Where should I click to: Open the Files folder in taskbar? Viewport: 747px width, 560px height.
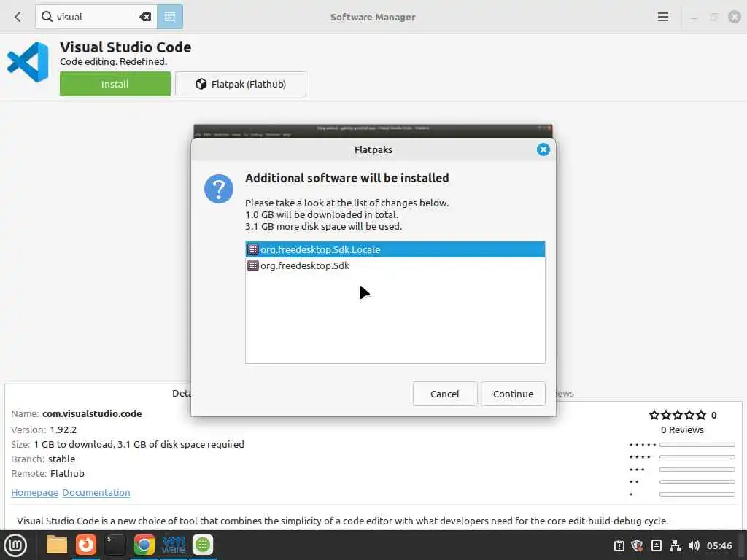[x=57, y=545]
